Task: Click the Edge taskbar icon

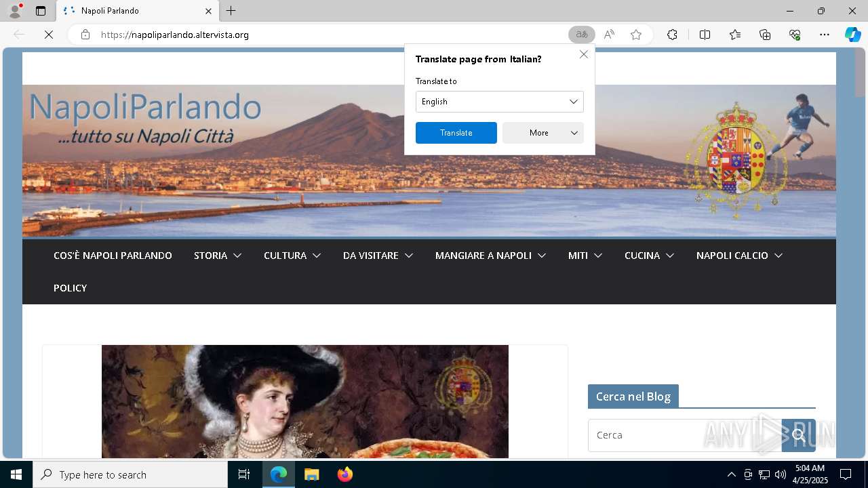Action: coord(279,474)
